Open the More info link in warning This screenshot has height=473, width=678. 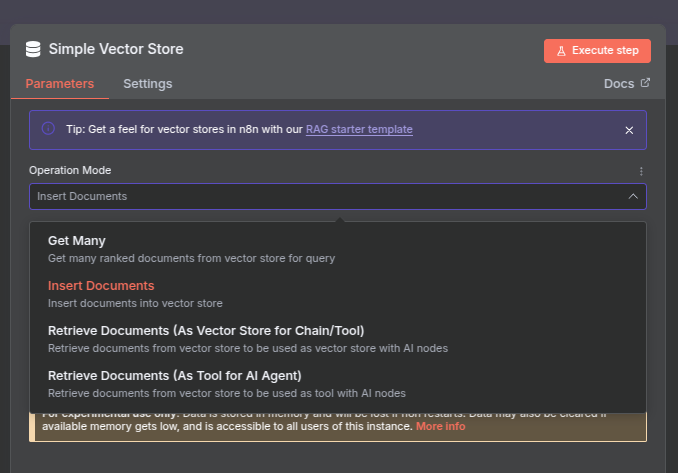click(x=440, y=426)
